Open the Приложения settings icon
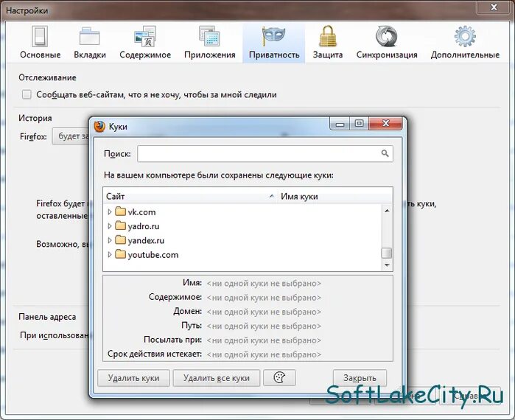Image resolution: width=515 pixels, height=420 pixels. tap(209, 36)
